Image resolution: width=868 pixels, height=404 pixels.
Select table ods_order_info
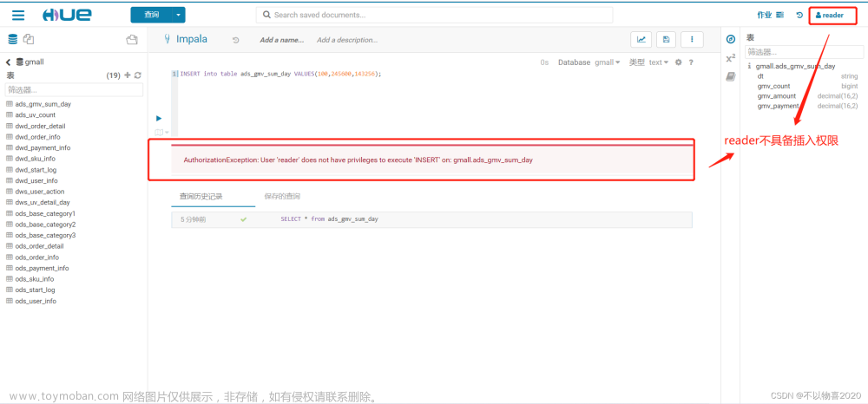pos(37,257)
